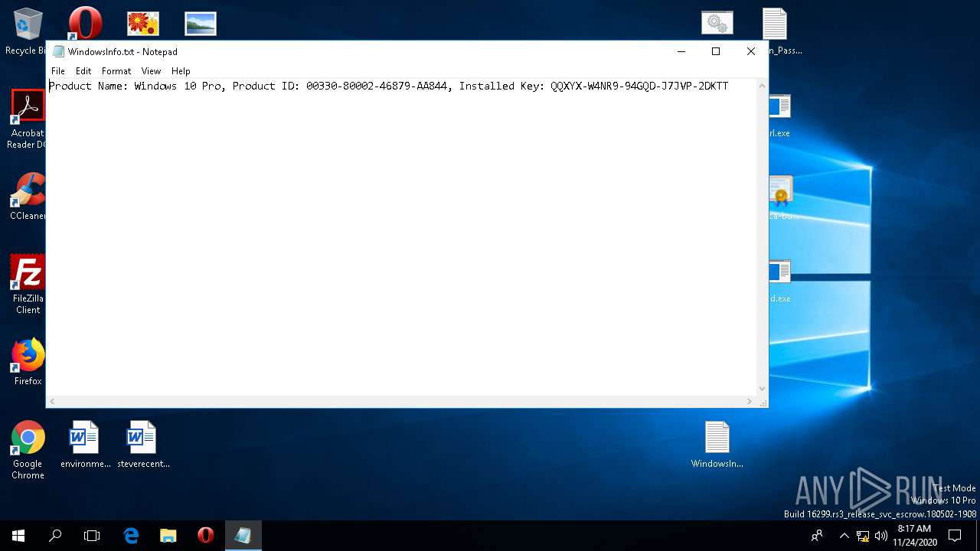Launch Opera from the taskbar
Screen dimensions: 980x551
[205, 536]
